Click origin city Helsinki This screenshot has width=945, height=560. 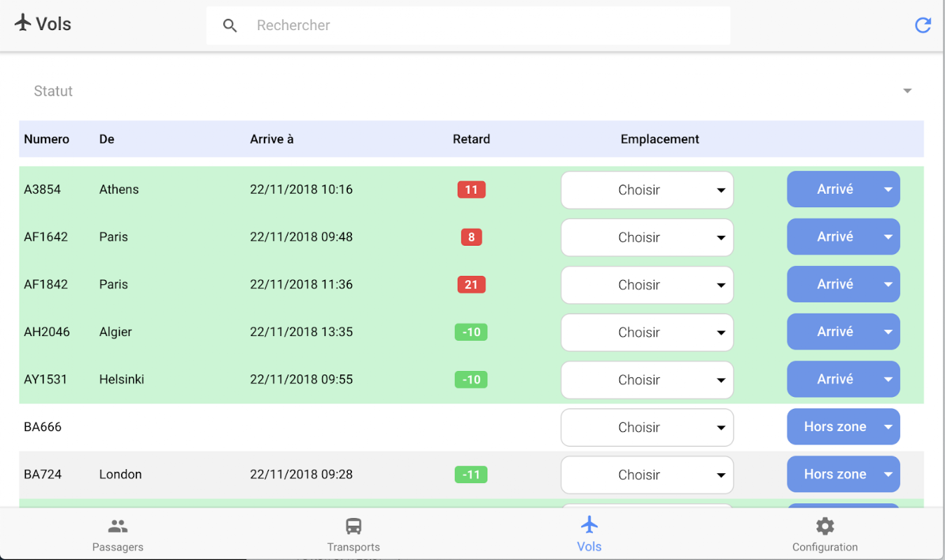coord(122,380)
